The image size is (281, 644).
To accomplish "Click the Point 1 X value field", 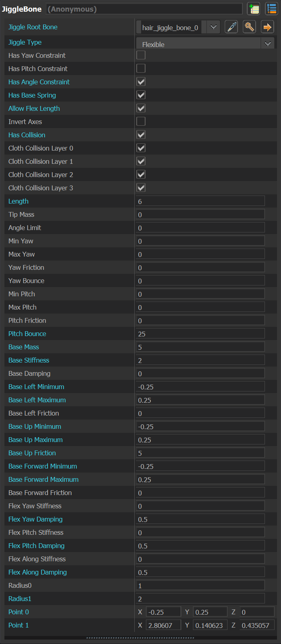I will [164, 625].
